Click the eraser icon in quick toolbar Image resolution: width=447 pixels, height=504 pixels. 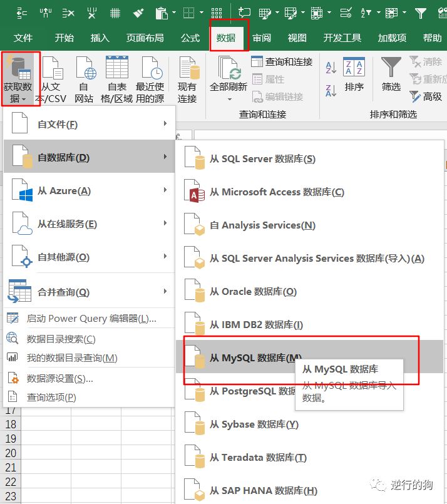click(x=138, y=13)
